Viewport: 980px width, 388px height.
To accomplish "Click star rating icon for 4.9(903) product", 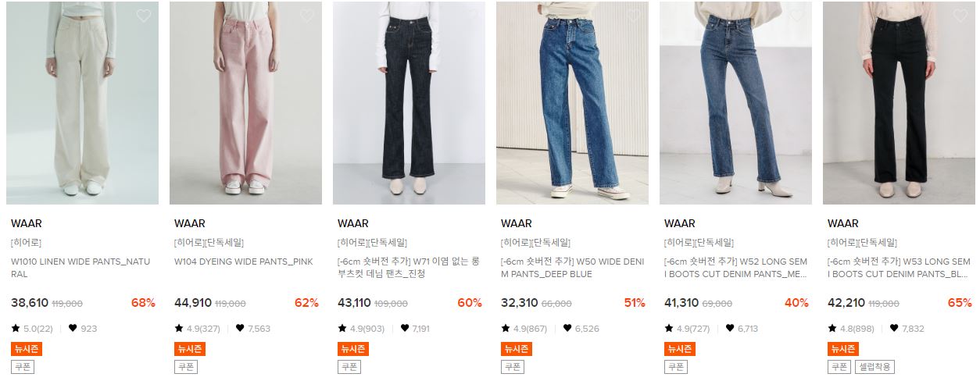I will 342,329.
